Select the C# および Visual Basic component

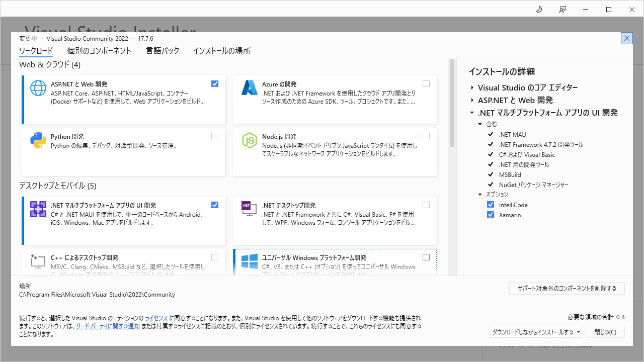(x=527, y=154)
